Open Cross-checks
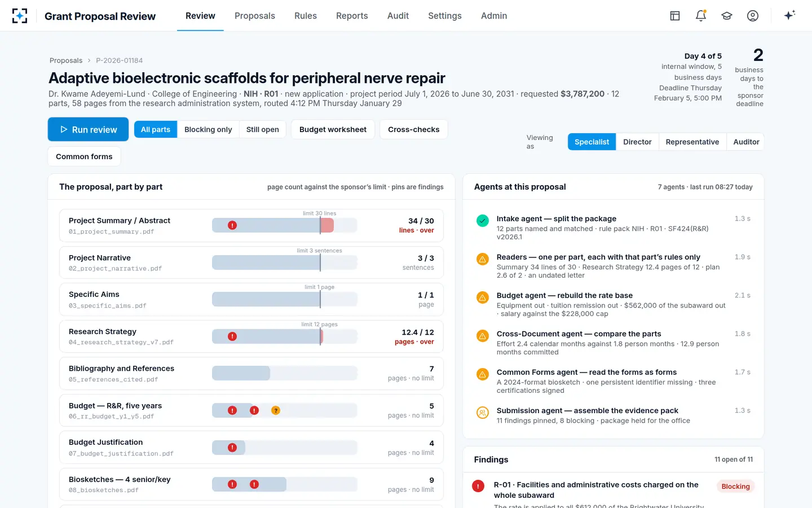Viewport: 812px width, 508px height. 414,129
